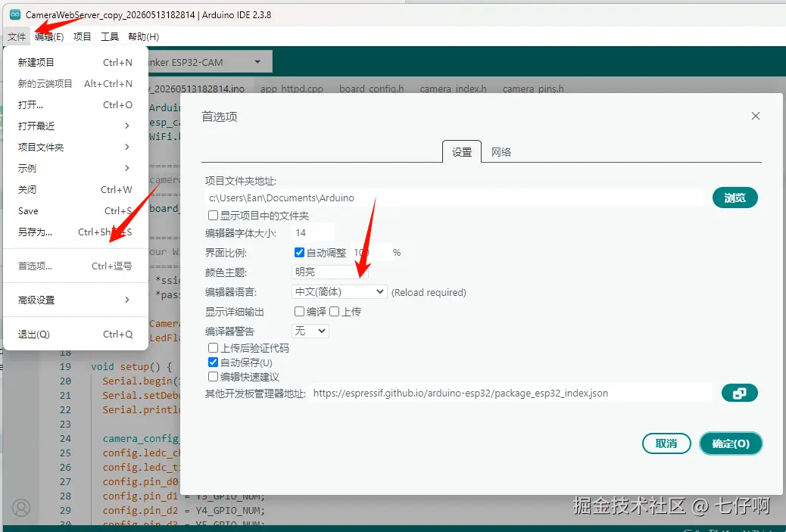Open the 文件 menu

(17, 36)
